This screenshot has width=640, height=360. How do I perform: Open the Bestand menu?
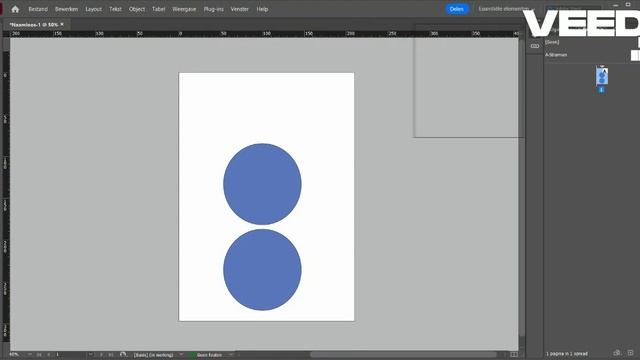point(38,9)
